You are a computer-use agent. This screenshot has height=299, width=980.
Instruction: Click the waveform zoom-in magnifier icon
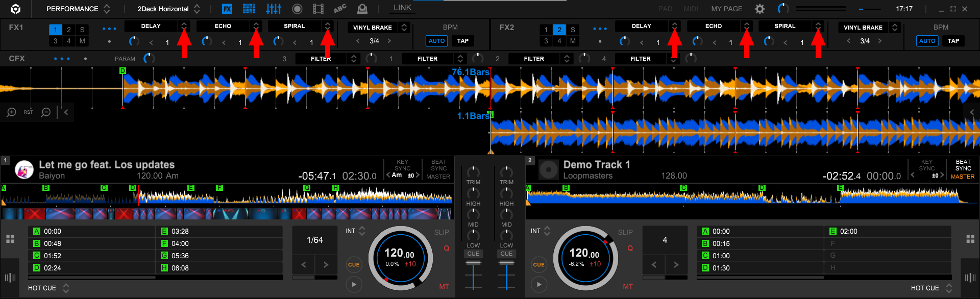coord(11,112)
